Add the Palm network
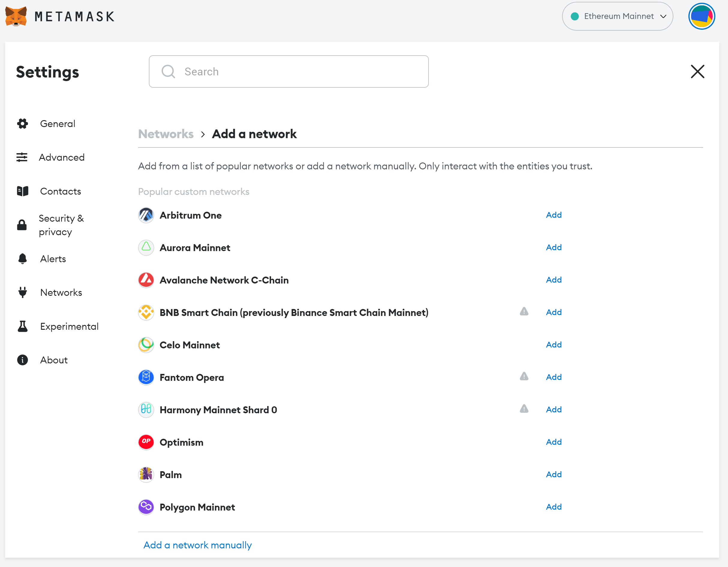The image size is (728, 567). click(554, 474)
